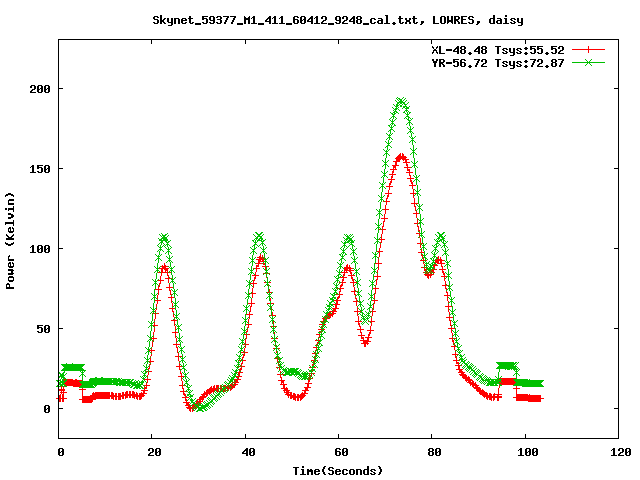Click y-axis tick label 50
The image size is (640, 480).
tap(44, 329)
